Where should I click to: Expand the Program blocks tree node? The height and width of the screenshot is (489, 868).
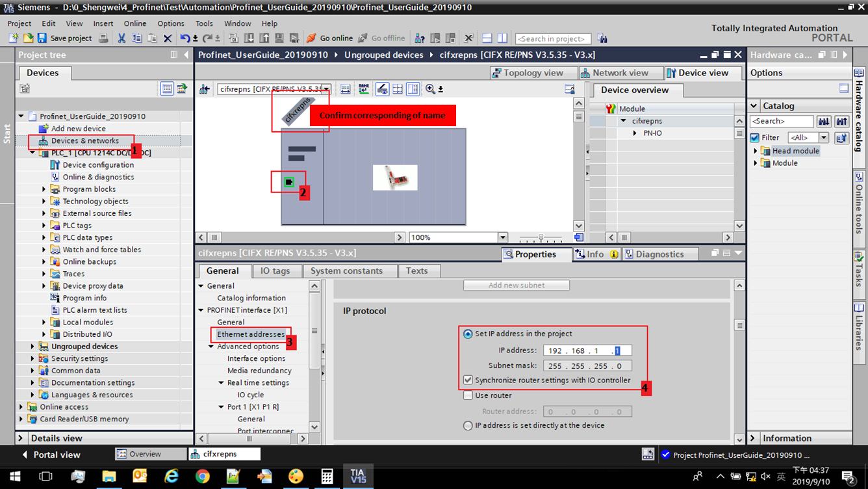click(44, 189)
